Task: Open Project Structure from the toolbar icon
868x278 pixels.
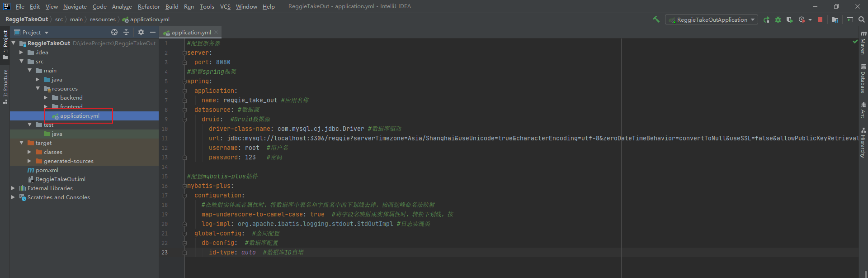Action: coord(835,20)
